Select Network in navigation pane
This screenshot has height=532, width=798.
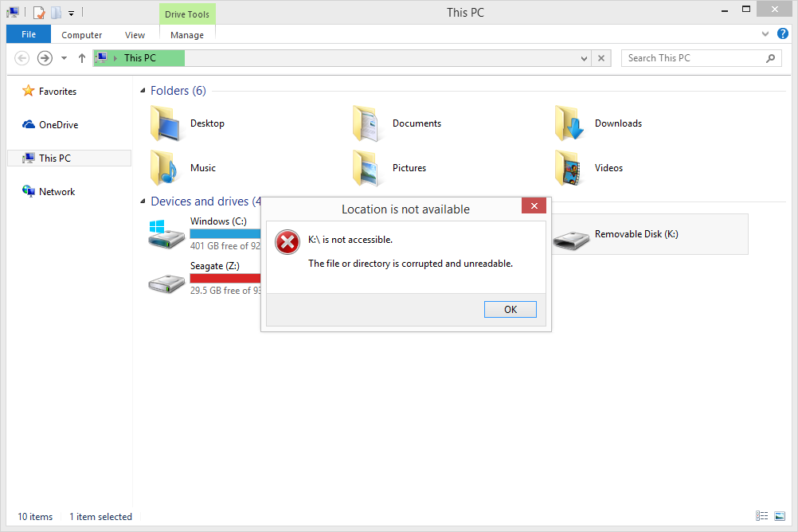(57, 191)
